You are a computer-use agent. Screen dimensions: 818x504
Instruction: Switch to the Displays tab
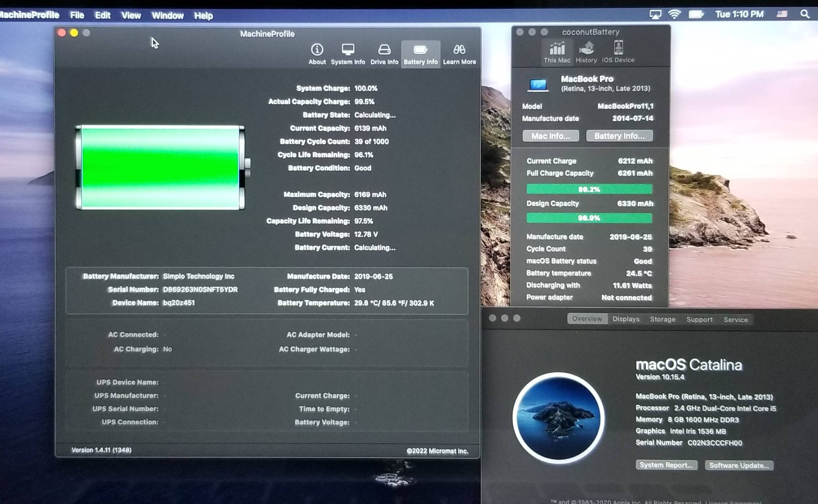[626, 319]
